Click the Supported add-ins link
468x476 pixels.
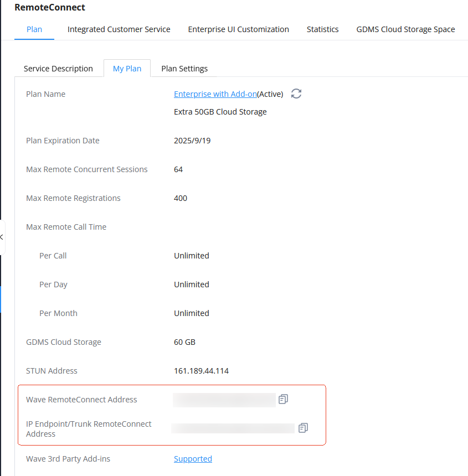pos(193,459)
